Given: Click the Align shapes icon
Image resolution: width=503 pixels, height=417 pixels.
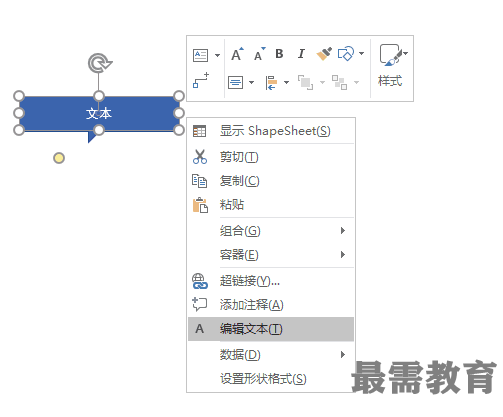Looking at the screenshot, I should (271, 82).
